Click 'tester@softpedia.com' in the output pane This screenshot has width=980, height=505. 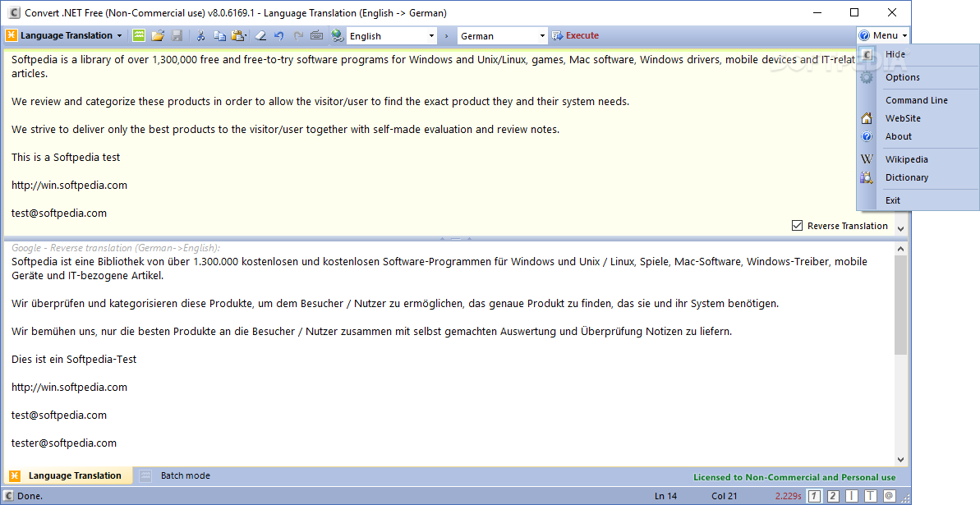coord(64,443)
